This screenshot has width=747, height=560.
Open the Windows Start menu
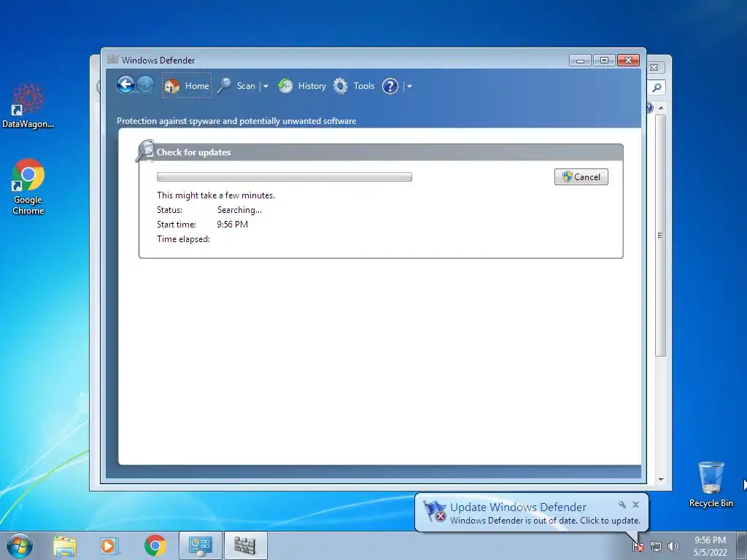[x=19, y=545]
